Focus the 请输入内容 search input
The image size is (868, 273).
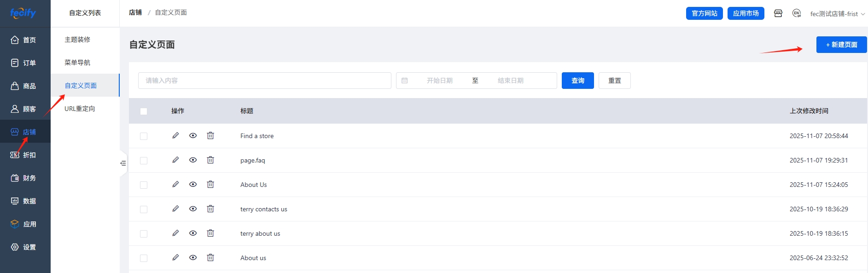[264, 81]
